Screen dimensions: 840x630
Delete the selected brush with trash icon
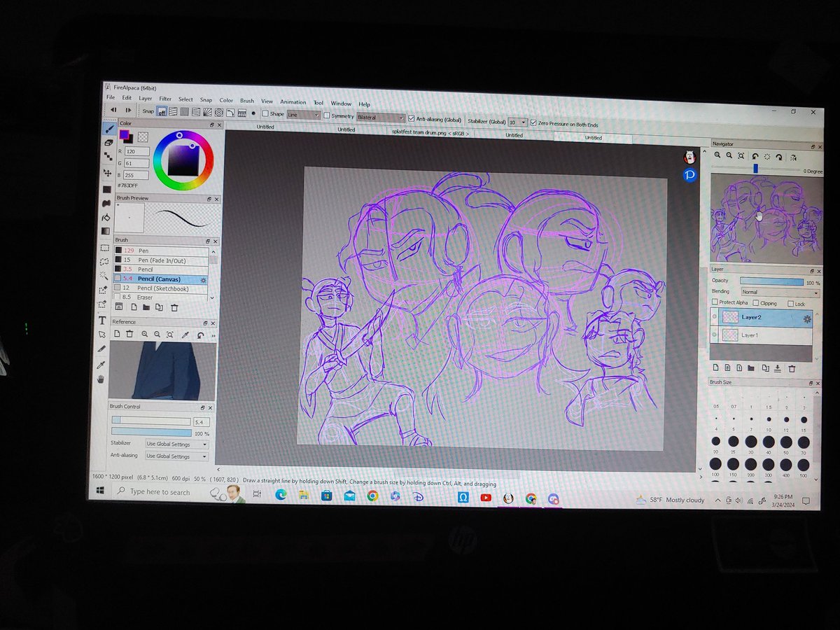[x=174, y=307]
